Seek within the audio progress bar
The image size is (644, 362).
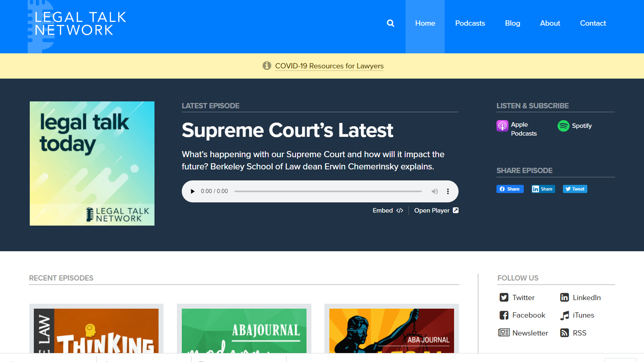328,191
